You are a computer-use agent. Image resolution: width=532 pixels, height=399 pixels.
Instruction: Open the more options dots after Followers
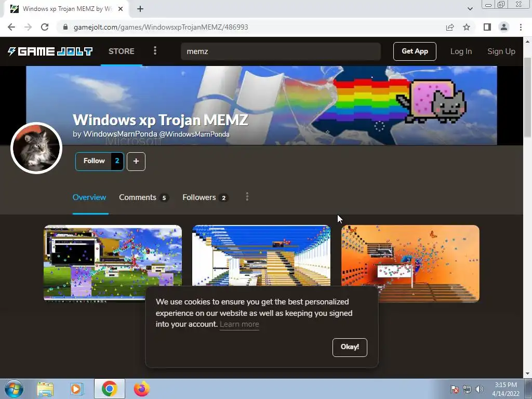(247, 197)
